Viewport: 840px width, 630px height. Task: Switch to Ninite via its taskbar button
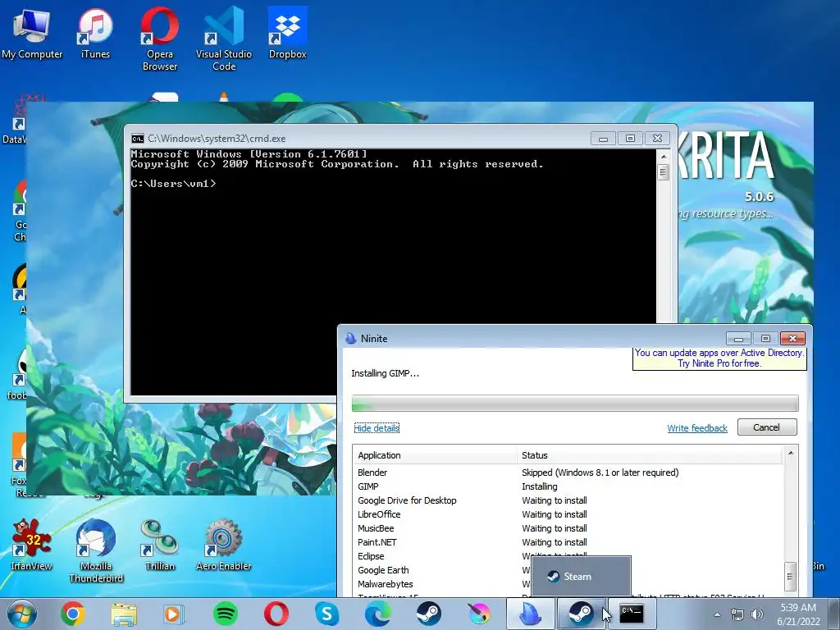click(531, 614)
